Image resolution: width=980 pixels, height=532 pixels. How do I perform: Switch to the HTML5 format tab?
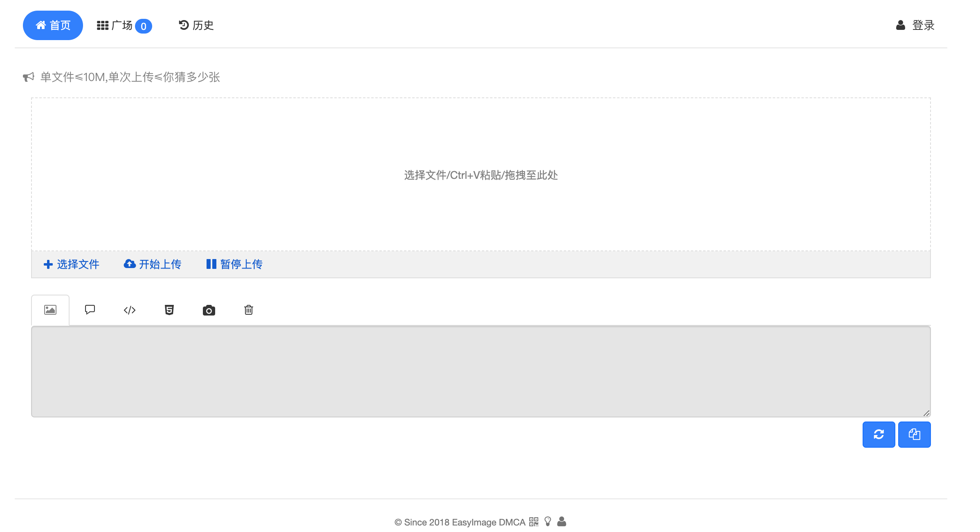point(169,310)
